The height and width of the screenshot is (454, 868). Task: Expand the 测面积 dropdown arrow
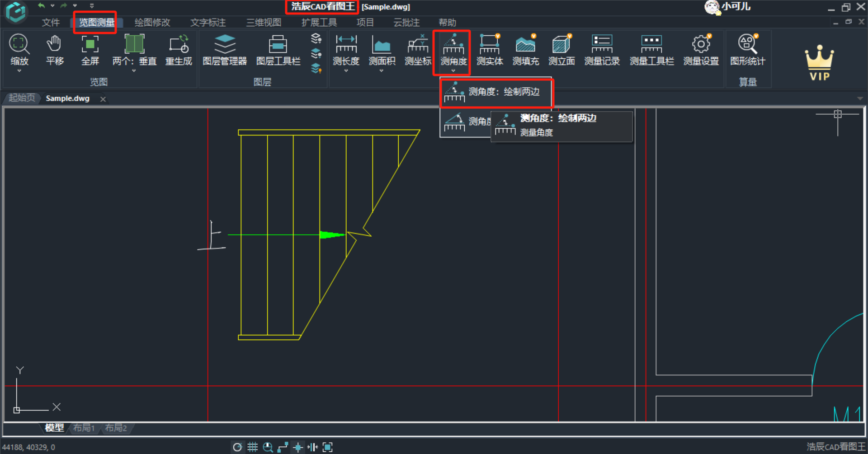pos(382,71)
